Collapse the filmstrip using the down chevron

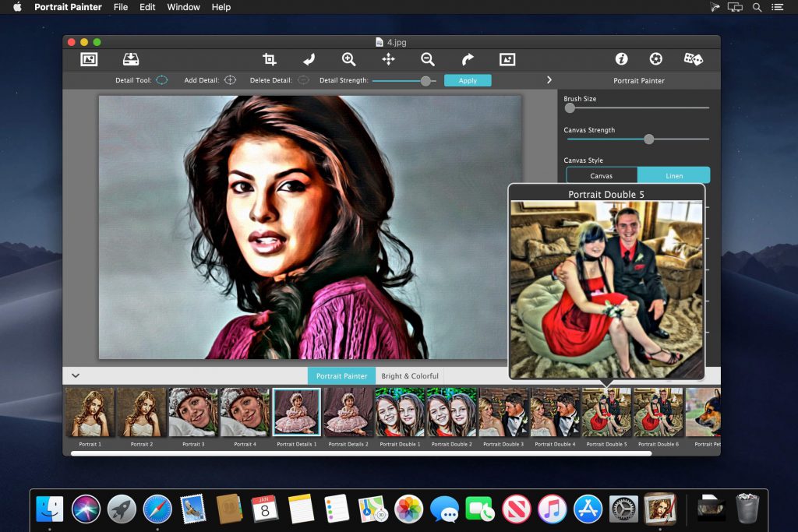tap(76, 375)
